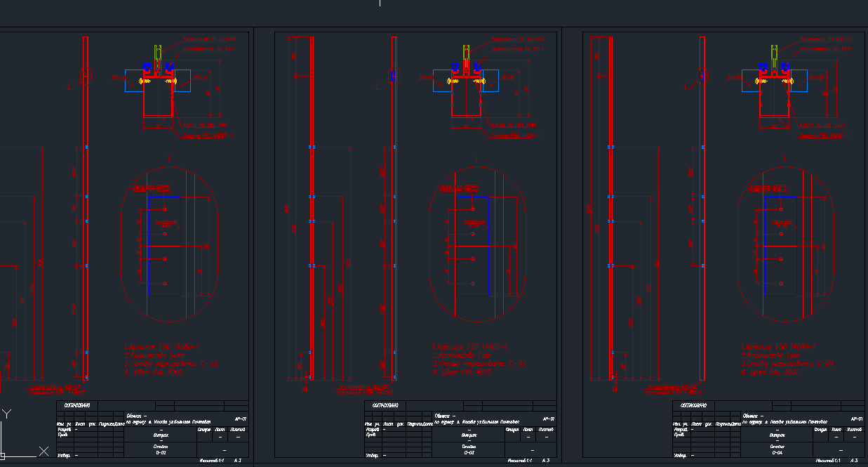Select "СОГЛАСОВАНО" stamp on С-04 sheet
This screenshot has width=868, height=467.
(x=693, y=405)
